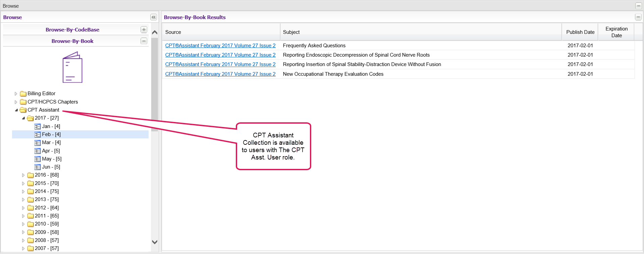Image resolution: width=644 pixels, height=254 pixels.
Task: Click the Jan - [4] document icon
Action: [38, 127]
